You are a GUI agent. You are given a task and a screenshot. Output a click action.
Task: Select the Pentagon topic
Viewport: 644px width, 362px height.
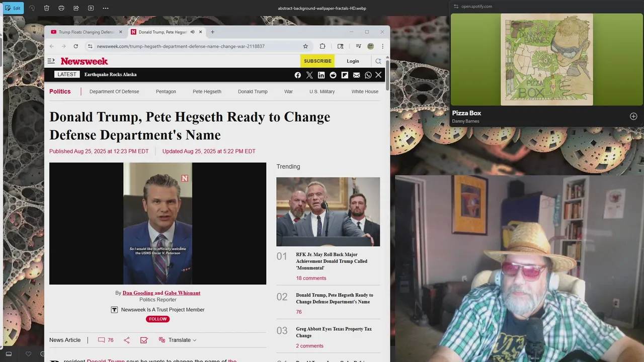166,92
